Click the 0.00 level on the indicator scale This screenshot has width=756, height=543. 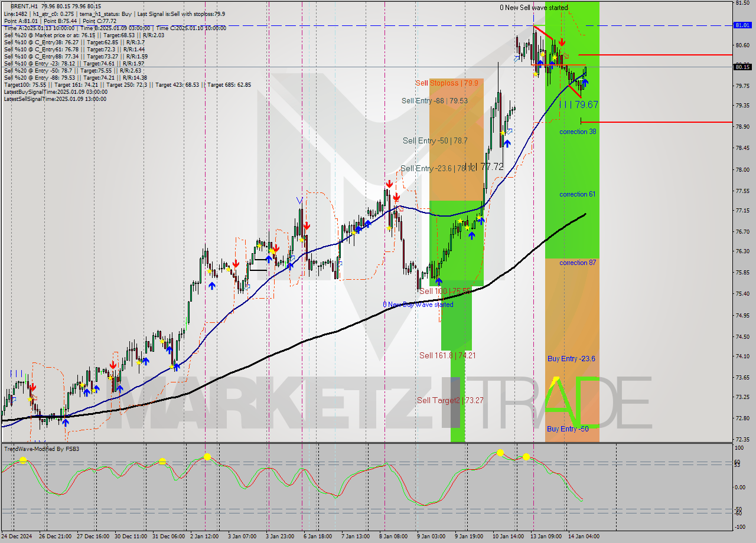click(741, 487)
